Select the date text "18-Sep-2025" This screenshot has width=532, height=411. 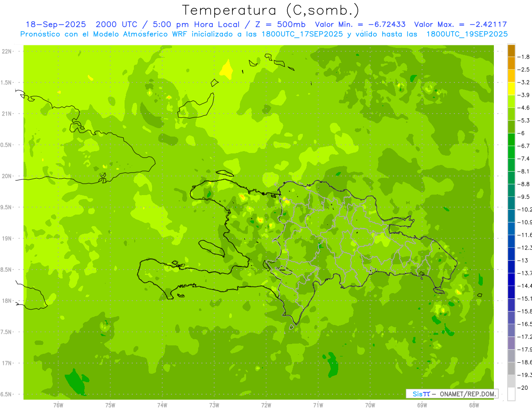57,24
